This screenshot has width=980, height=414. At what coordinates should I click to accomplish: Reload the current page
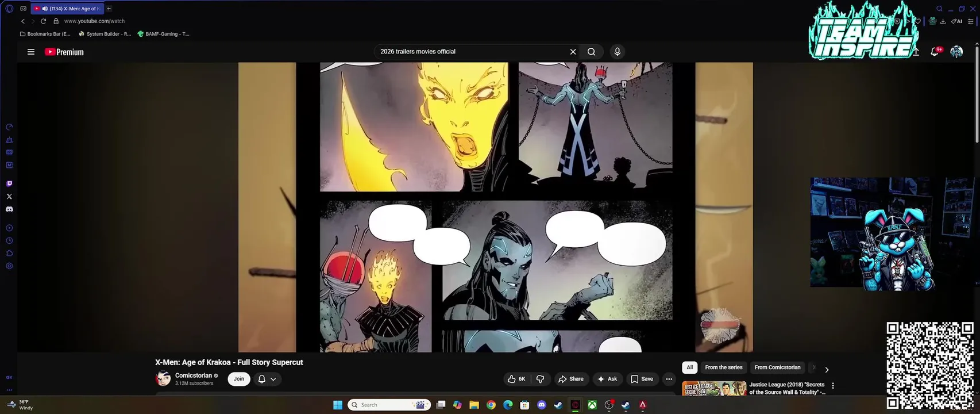click(43, 21)
